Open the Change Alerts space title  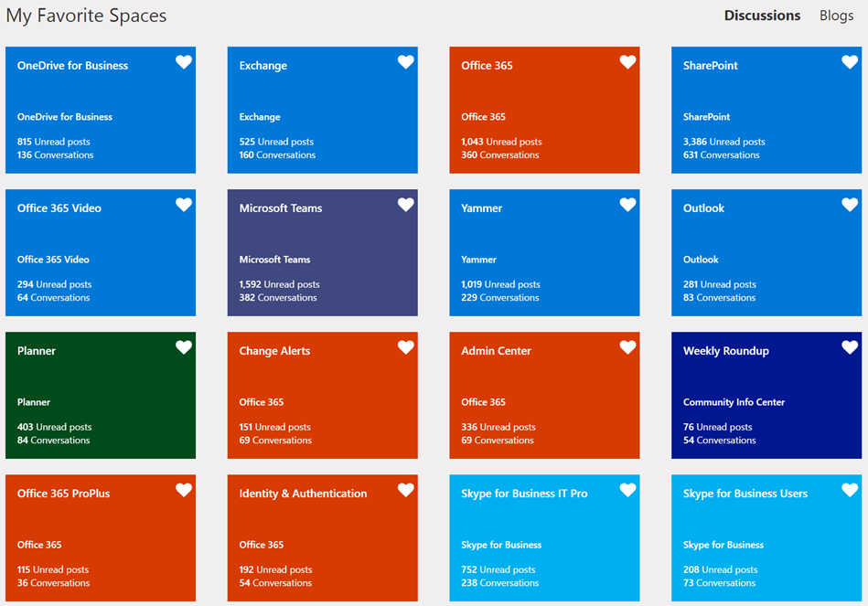[274, 351]
